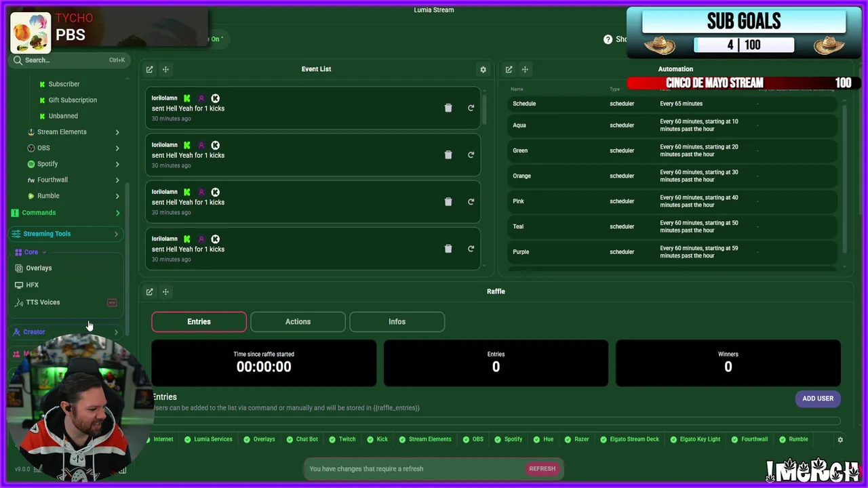Click Overlays status in bottom status bar

click(x=259, y=439)
